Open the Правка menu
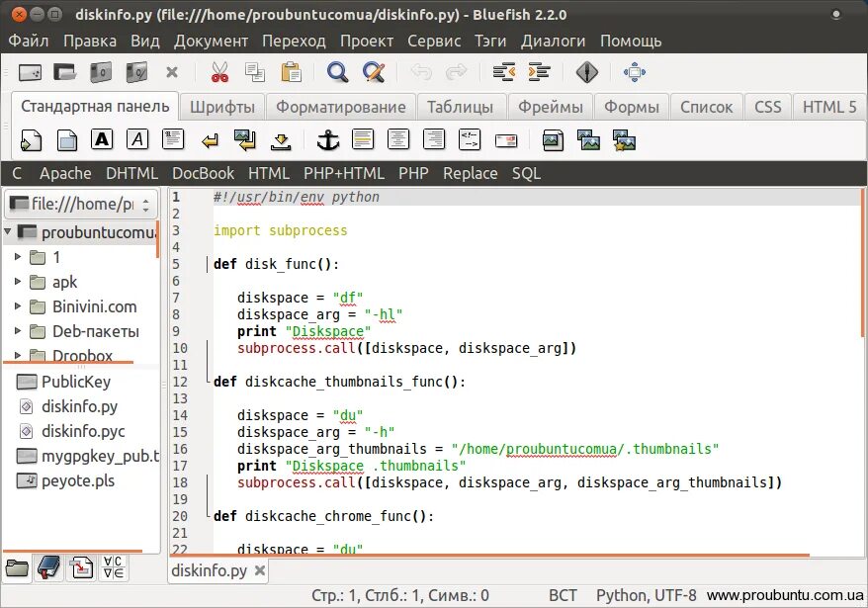The image size is (868, 608). [90, 41]
